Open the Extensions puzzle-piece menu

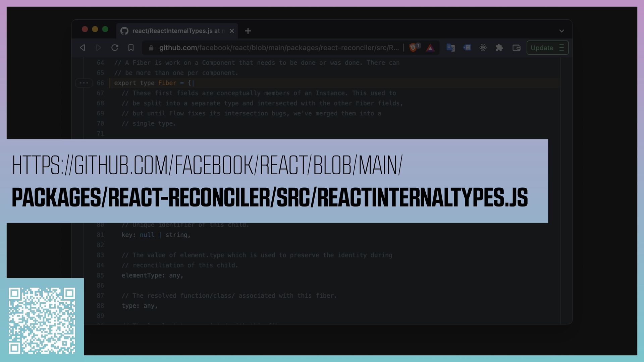(499, 48)
